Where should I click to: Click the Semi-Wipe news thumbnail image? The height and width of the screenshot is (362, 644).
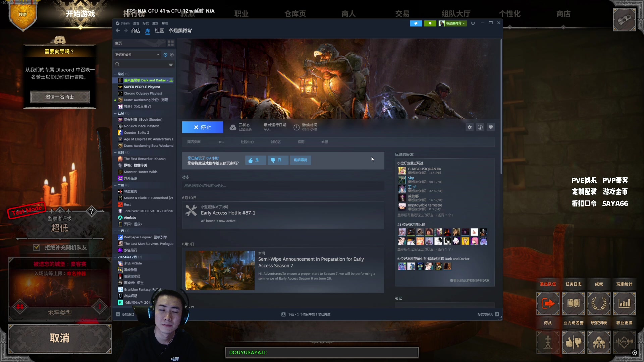220,270
